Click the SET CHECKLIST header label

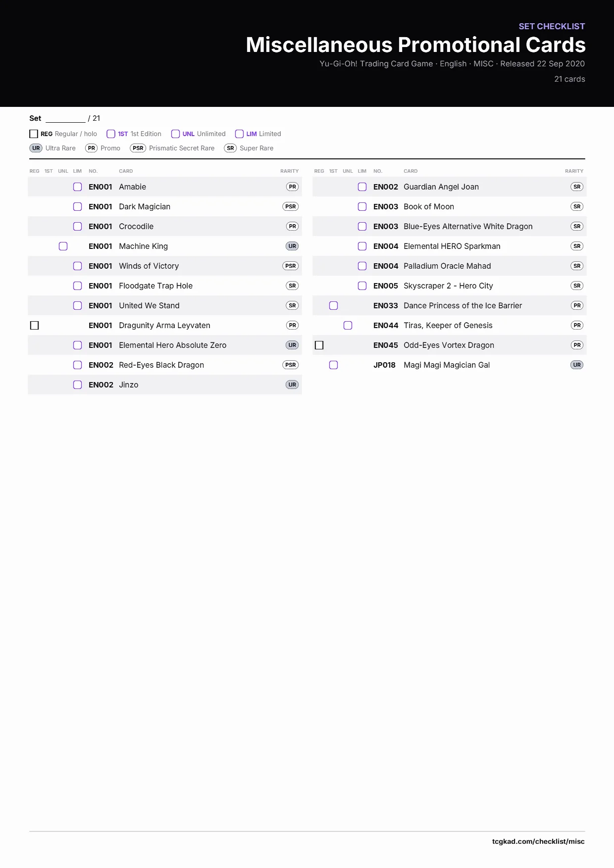[552, 26]
